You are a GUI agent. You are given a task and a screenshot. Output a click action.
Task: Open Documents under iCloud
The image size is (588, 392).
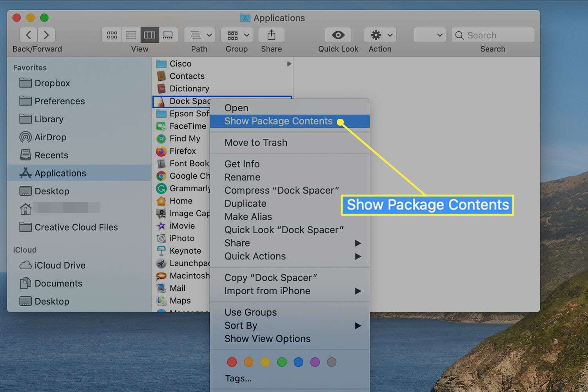(x=79, y=283)
